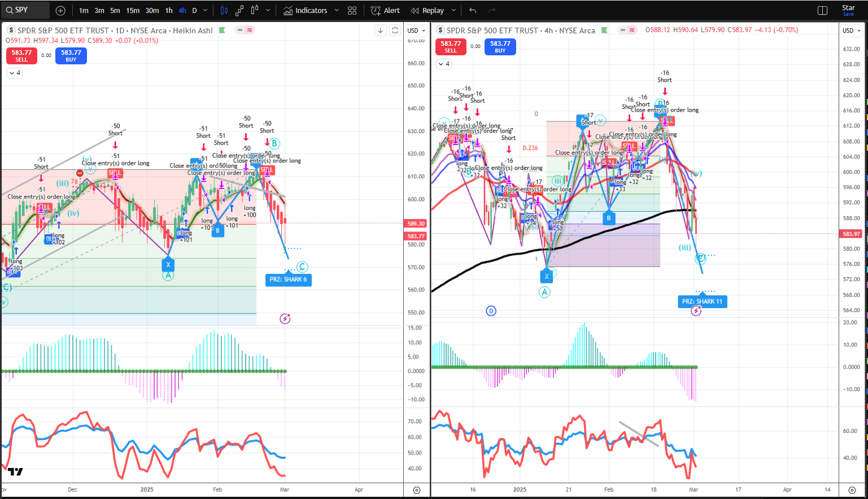The image size is (868, 499).
Task: Expand the collapsed indicators legend on 1D chart
Action: (x=15, y=73)
